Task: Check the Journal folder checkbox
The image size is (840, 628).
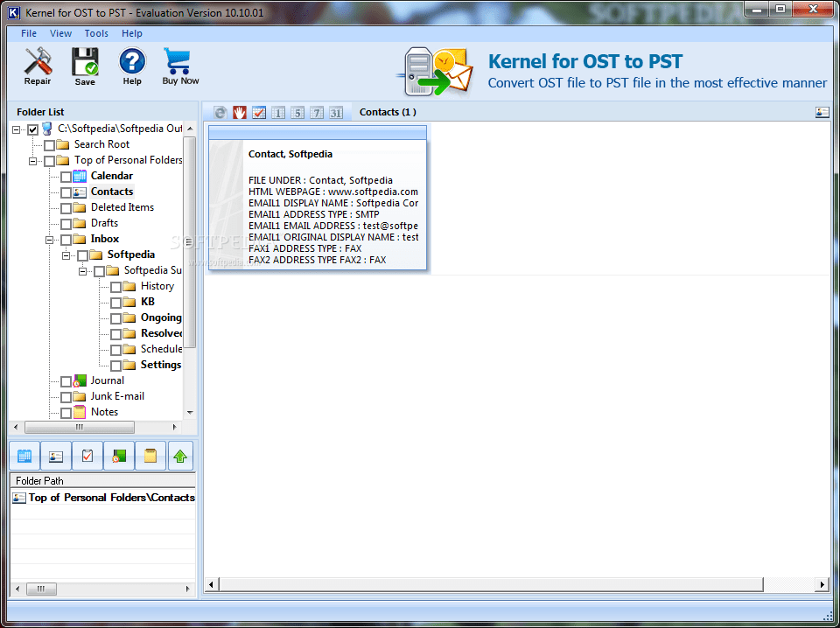Action: [x=66, y=381]
